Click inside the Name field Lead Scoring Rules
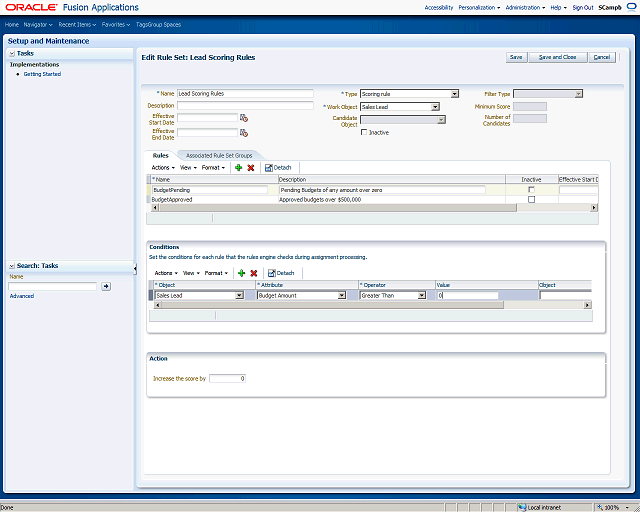This screenshot has width=640, height=512. tap(245, 93)
